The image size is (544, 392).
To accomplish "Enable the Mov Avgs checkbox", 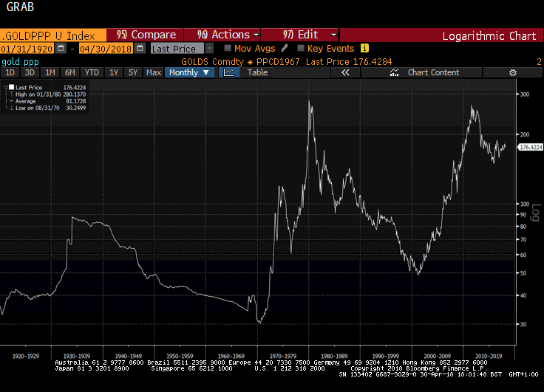I will [228, 48].
